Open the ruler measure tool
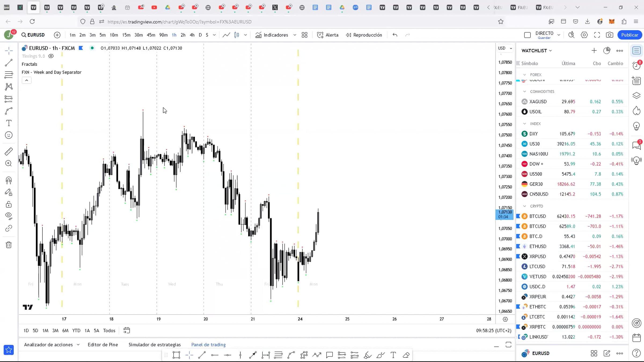This screenshot has height=362, width=644. tap(9, 152)
